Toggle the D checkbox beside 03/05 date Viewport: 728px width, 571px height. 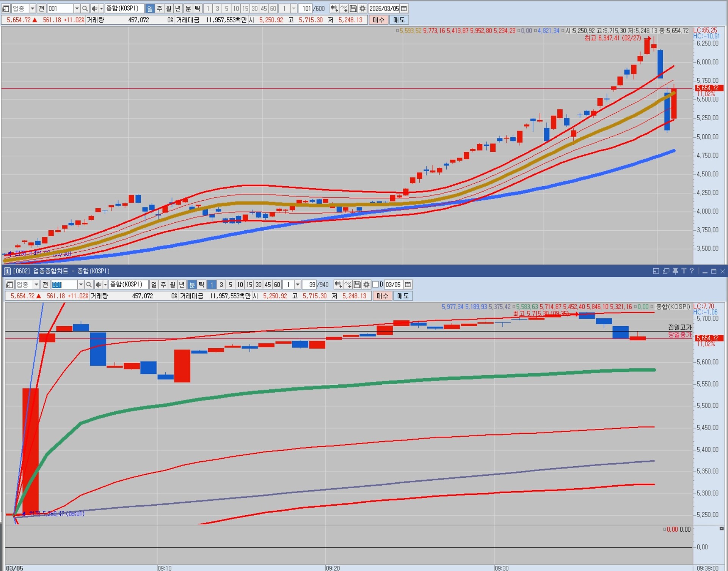coord(375,285)
